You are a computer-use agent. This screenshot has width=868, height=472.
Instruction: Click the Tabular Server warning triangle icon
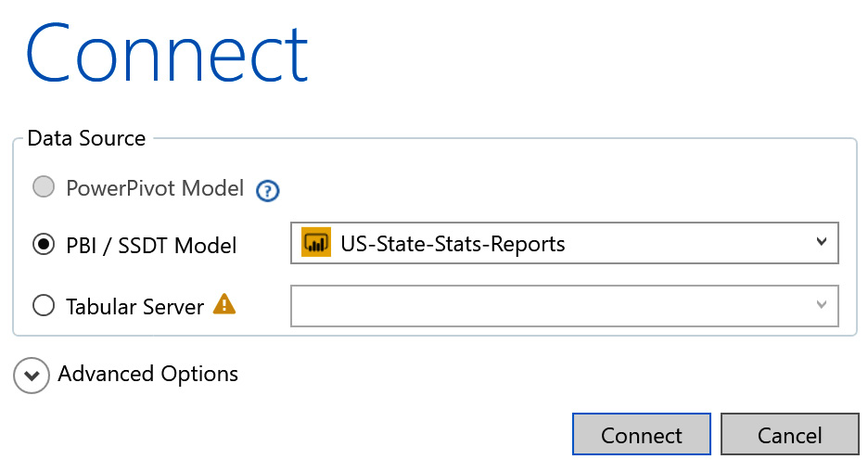coord(224,304)
